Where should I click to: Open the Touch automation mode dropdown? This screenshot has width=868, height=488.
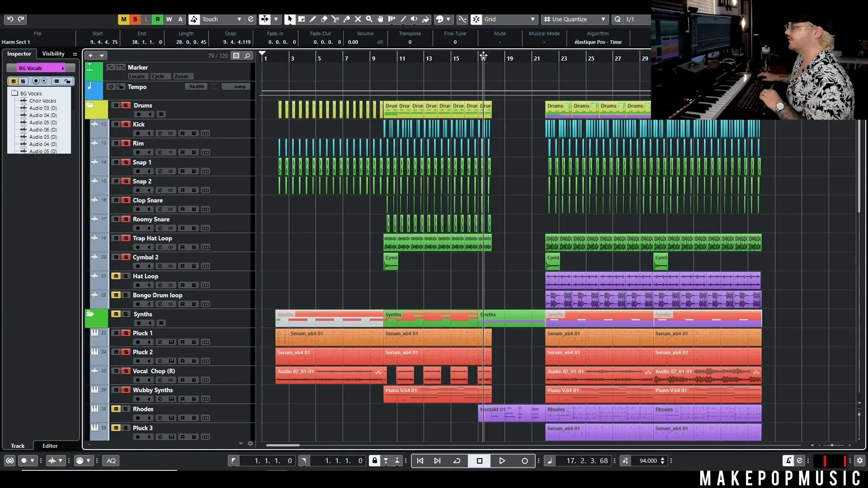pos(222,19)
